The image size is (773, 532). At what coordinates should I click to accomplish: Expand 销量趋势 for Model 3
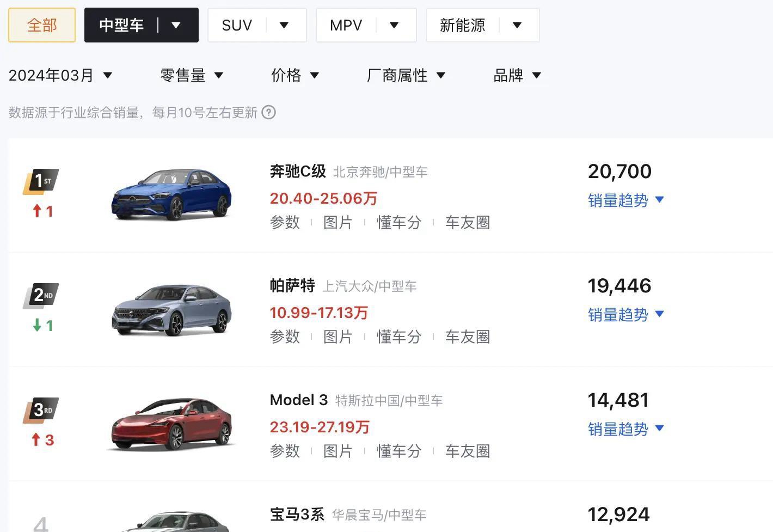(626, 429)
